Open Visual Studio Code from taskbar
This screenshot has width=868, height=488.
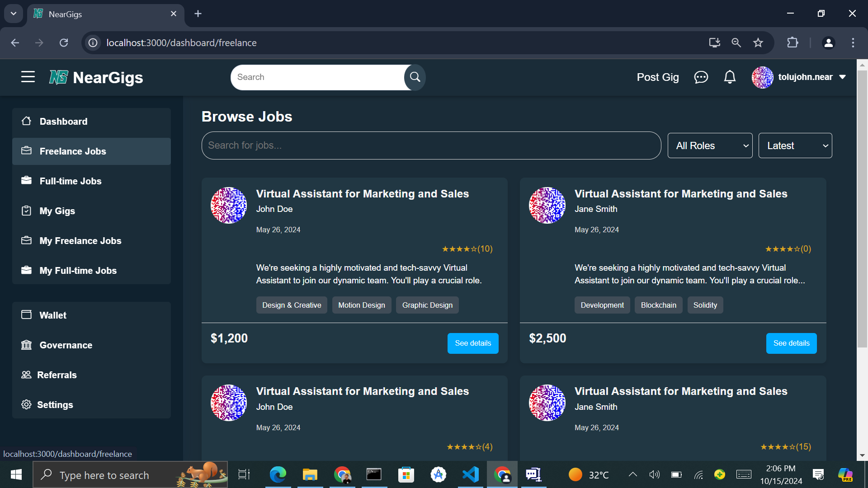coord(471,474)
